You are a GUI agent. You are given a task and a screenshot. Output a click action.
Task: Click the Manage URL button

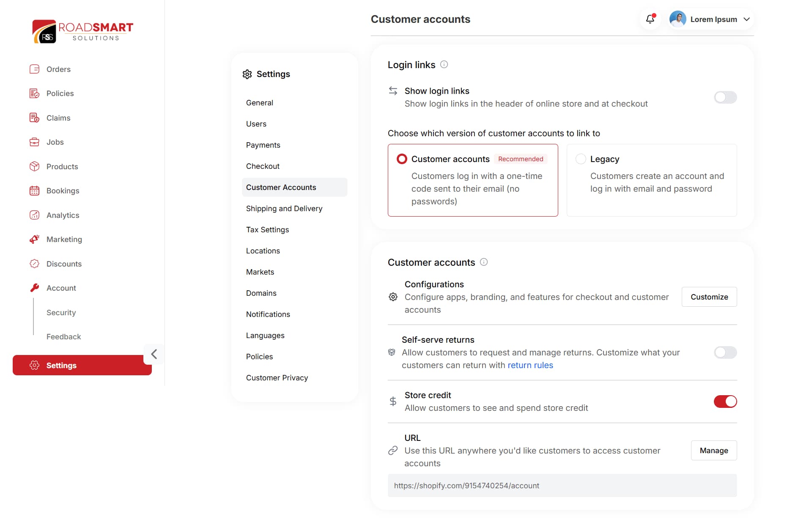click(714, 451)
